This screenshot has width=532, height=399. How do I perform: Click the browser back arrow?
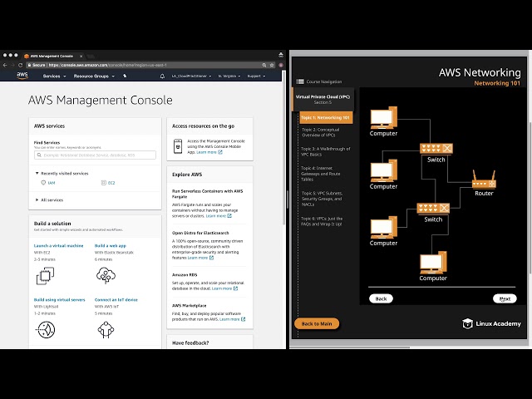pos(5,65)
